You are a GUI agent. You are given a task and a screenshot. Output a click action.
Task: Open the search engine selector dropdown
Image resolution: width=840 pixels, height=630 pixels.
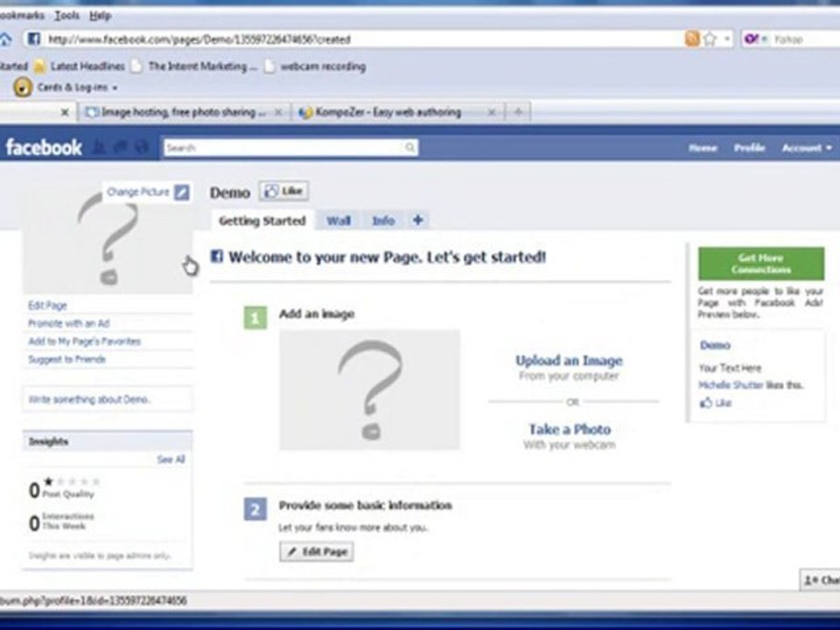point(765,39)
